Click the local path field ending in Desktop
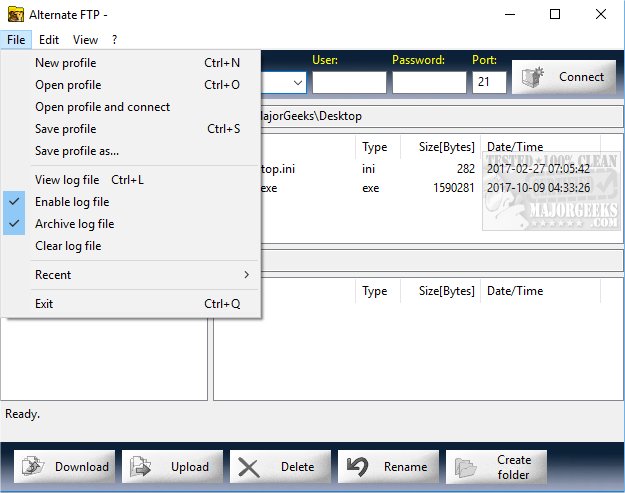This screenshot has height=493, width=625. click(x=442, y=116)
